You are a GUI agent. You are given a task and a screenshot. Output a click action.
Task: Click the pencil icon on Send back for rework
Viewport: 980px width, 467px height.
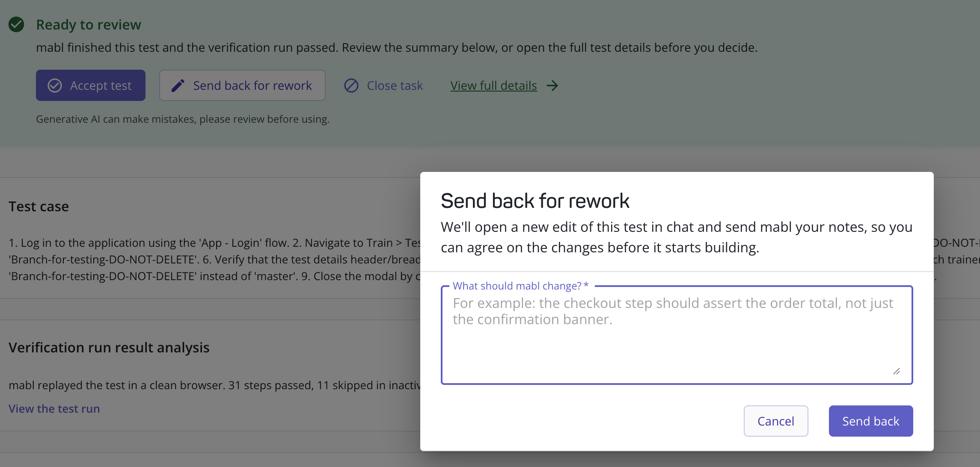click(178, 86)
